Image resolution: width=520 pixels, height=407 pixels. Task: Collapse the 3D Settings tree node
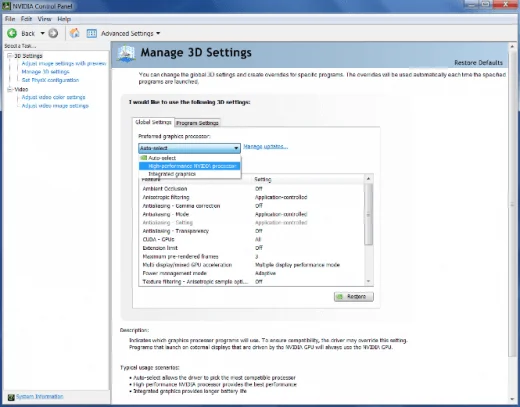coord(10,56)
